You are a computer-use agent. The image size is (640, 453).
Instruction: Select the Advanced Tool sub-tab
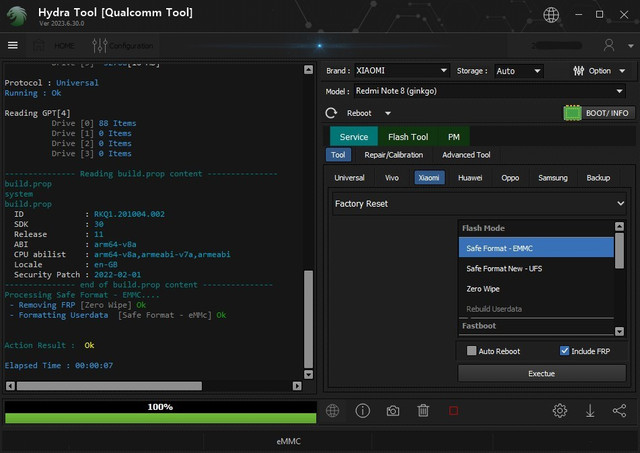point(466,155)
